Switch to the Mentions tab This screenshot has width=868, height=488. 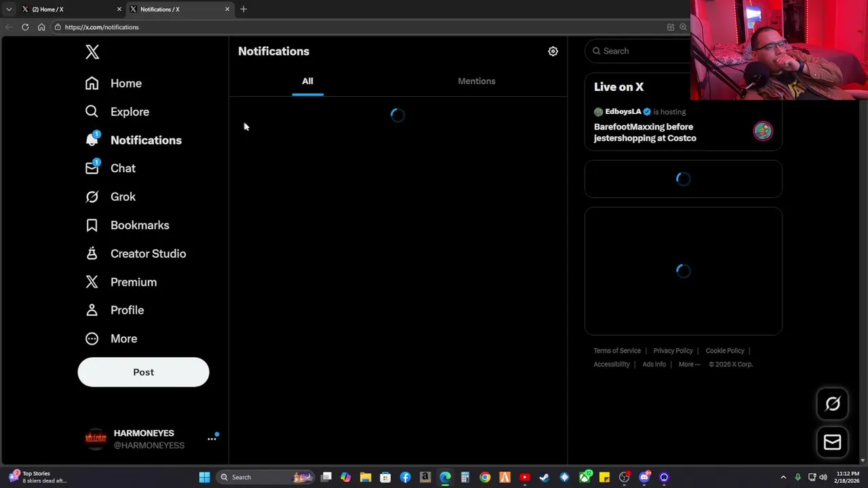click(x=477, y=81)
